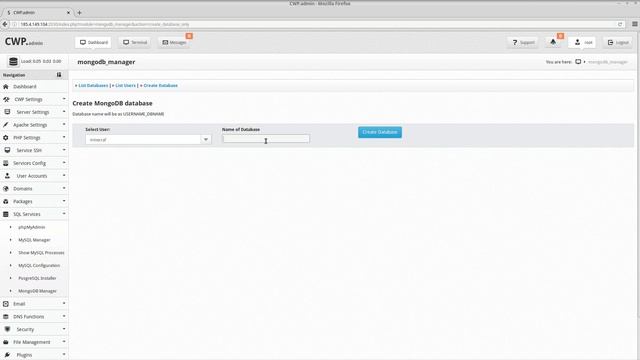Click the Messages notification badge
Viewport: 640px width, 360px height.
click(x=189, y=36)
